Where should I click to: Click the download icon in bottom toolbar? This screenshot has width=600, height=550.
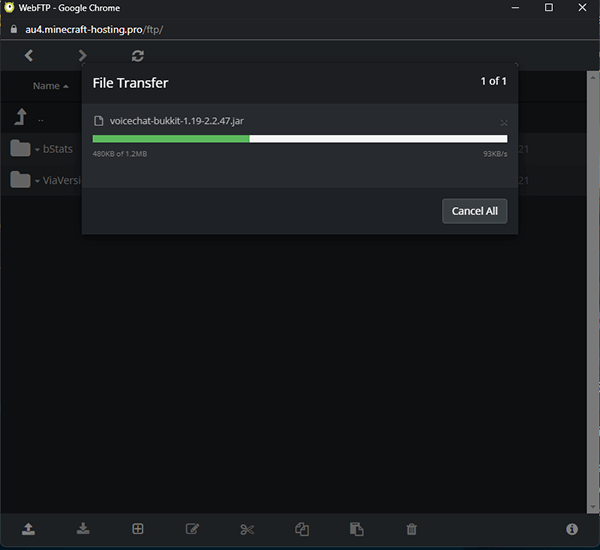click(83, 529)
